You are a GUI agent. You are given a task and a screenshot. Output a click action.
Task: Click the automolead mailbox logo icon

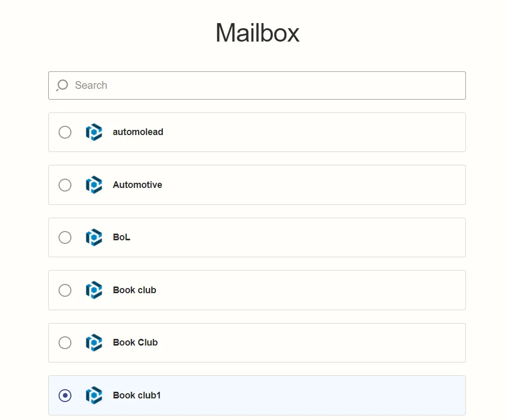click(94, 132)
